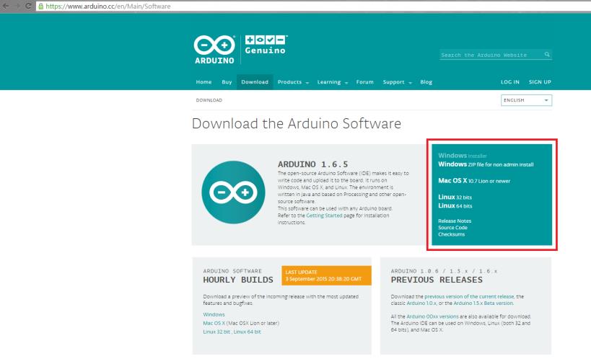
Task: Expand the Products menu
Action: pos(293,82)
